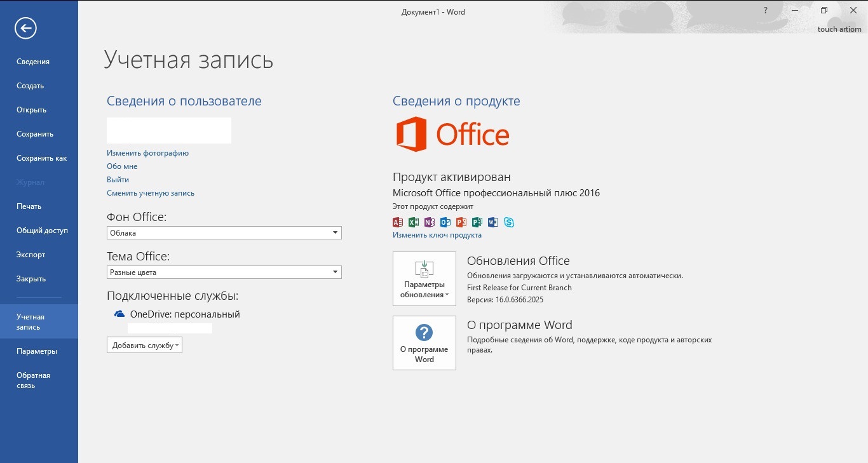Viewport: 868px width, 463px height.
Task: Choose Сохранить in the sidebar
Action: pyautogui.click(x=35, y=134)
